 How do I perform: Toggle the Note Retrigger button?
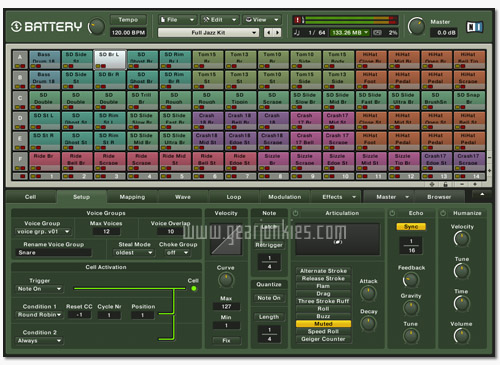pos(269,245)
